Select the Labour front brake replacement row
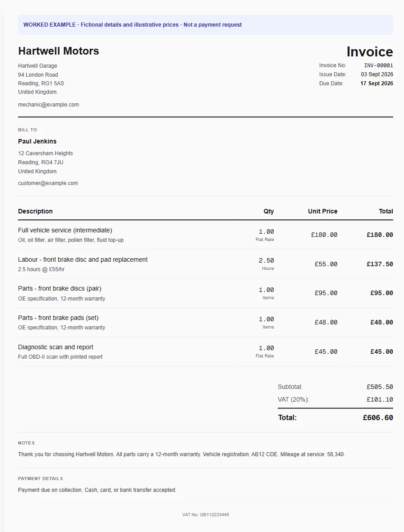404x532 pixels. pyautogui.click(x=206, y=264)
